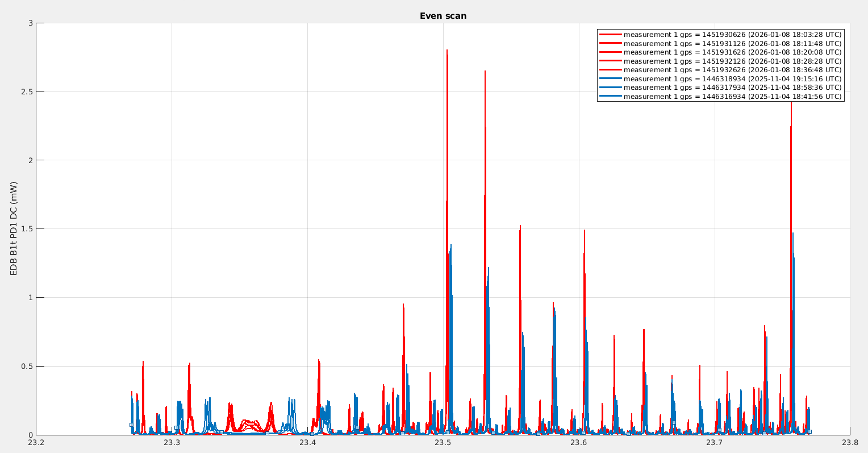Click legend text for gps 1451932626
The image size is (868, 453).
click(732, 70)
